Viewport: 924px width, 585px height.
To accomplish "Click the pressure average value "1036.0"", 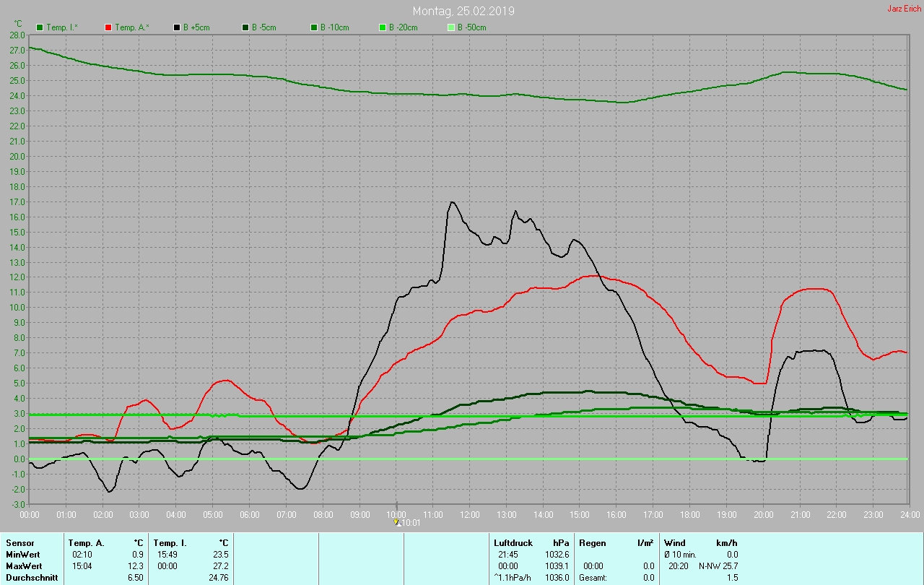I will 557,578.
